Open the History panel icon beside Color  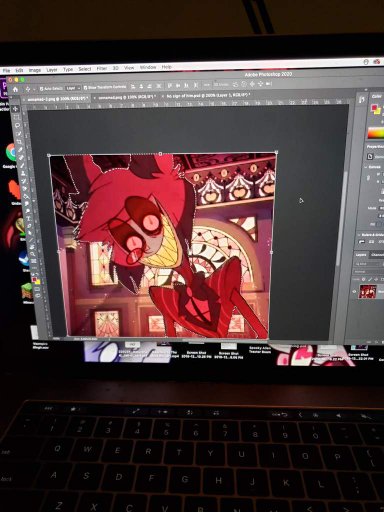coord(362,99)
